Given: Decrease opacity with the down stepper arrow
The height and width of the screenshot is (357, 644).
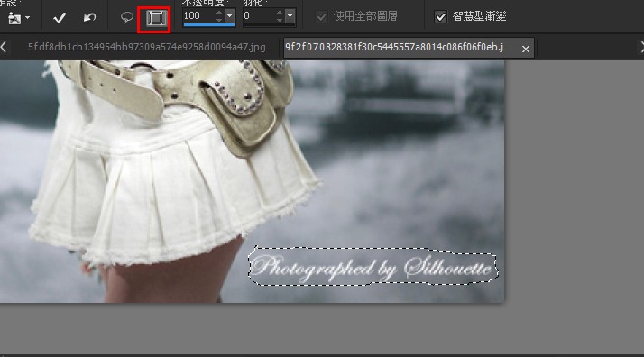Looking at the screenshot, I should (x=219, y=20).
